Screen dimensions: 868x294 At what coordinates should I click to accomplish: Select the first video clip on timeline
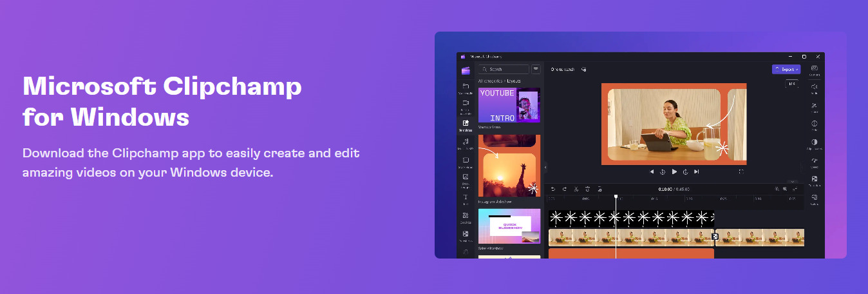[631, 237]
